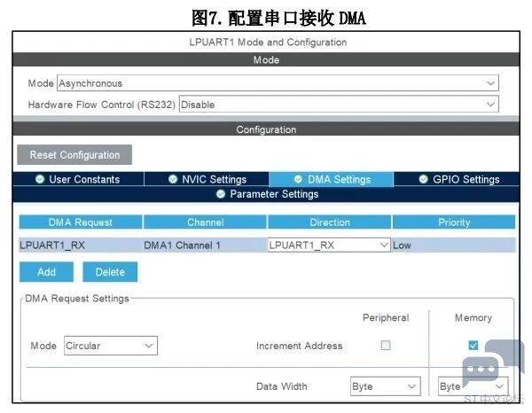Image resolution: width=532 pixels, height=413 pixels.
Task: Open Peripheral data width Byte dropdown
Action: coord(386,386)
